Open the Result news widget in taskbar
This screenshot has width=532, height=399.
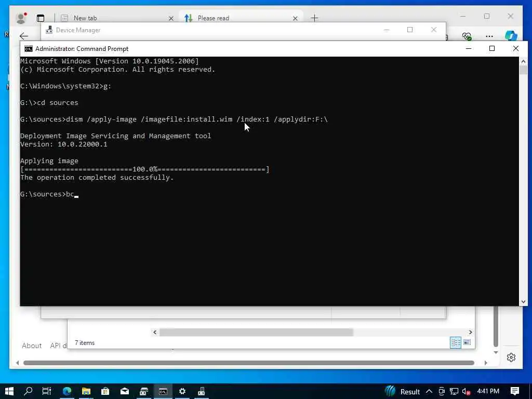click(x=403, y=392)
